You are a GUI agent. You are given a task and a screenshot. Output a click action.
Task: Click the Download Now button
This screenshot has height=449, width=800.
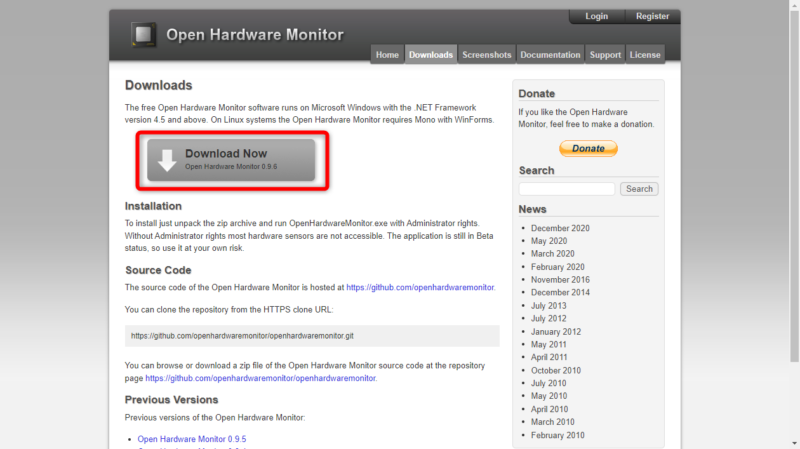click(231, 160)
